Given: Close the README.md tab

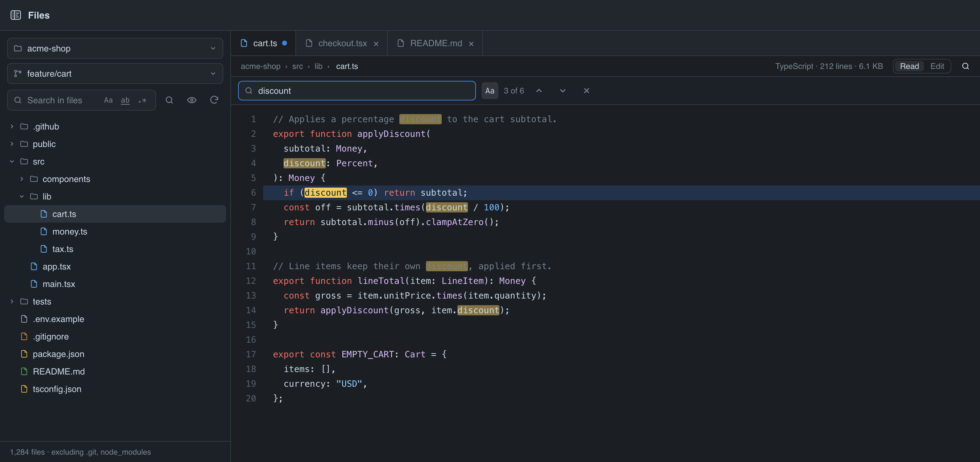Looking at the screenshot, I should [x=471, y=44].
